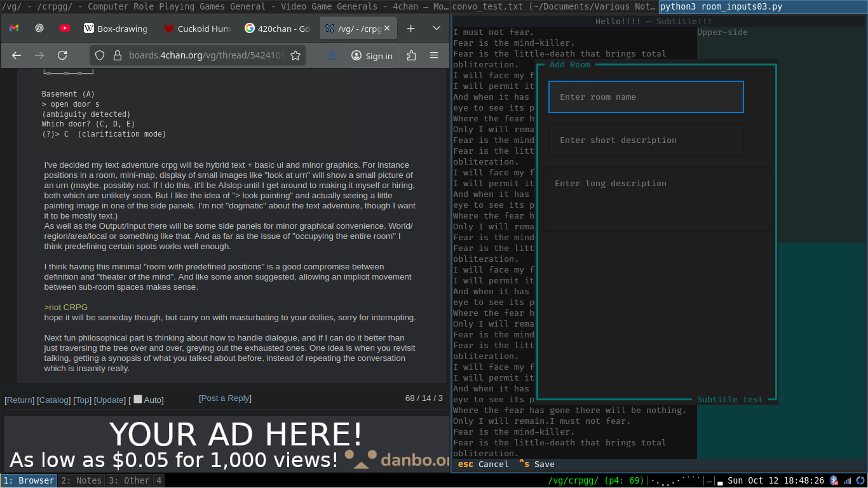This screenshot has width=868, height=488.
Task: Enable the Auto update checkbox
Action: (x=138, y=399)
